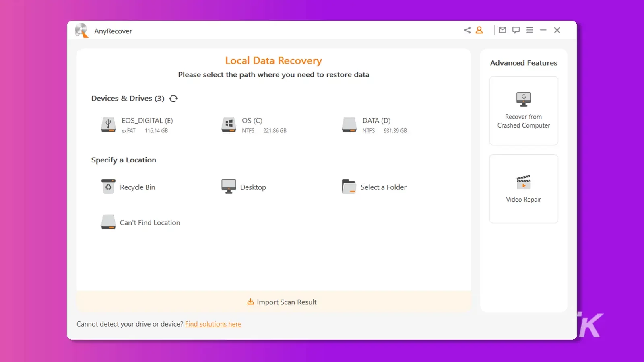Open the Video Repair feature card
The image size is (644, 362).
tap(524, 189)
